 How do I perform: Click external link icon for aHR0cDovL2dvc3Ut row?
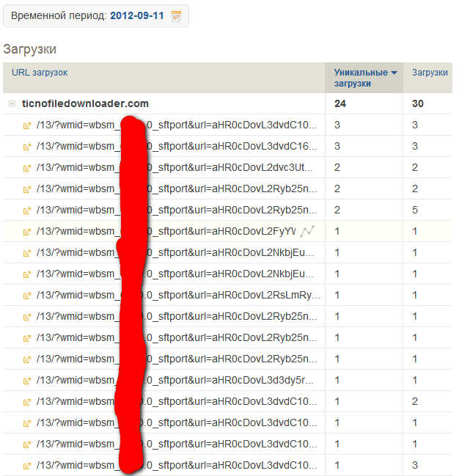pos(27,168)
